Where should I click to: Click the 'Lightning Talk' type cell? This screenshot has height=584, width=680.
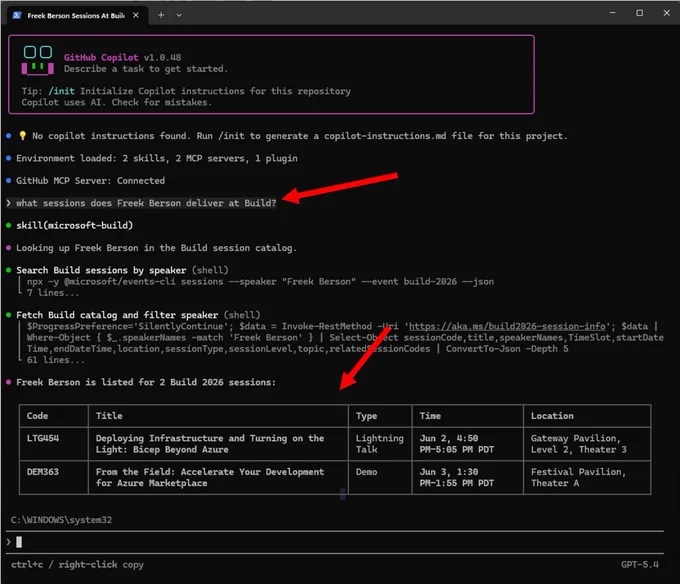(x=379, y=444)
